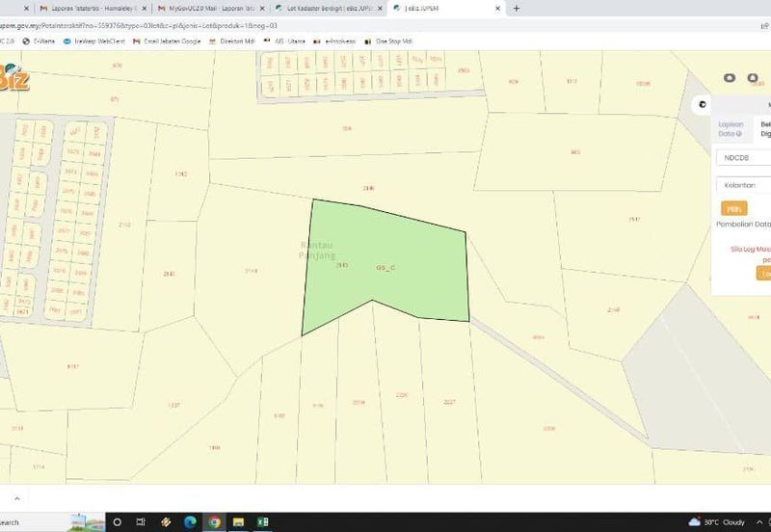Open the NDCDB dropdown
Viewport: 771px width, 532px height.
(744, 156)
